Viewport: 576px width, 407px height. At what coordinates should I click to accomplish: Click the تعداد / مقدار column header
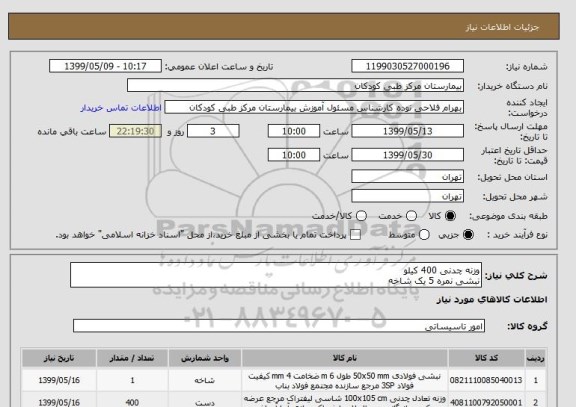click(132, 358)
